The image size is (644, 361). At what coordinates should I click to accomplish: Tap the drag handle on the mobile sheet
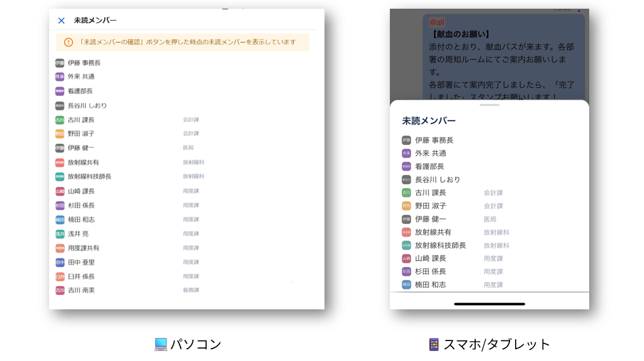pos(489,106)
